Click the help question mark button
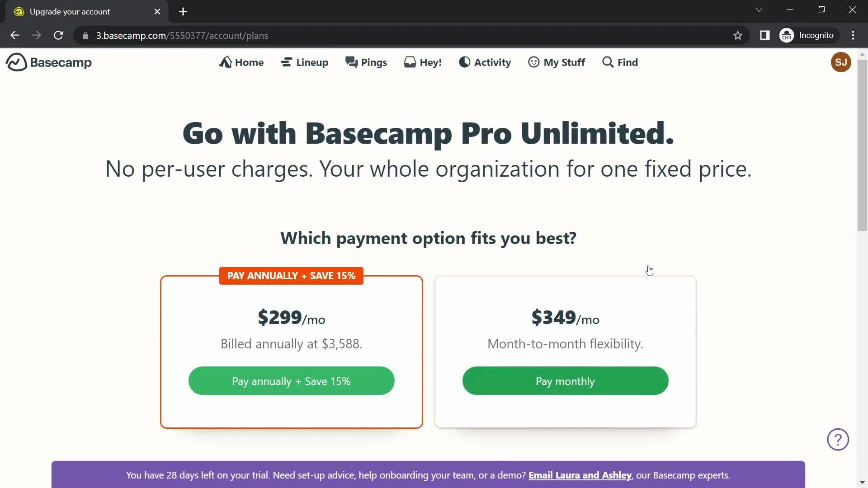This screenshot has height=488, width=868. coord(838,440)
